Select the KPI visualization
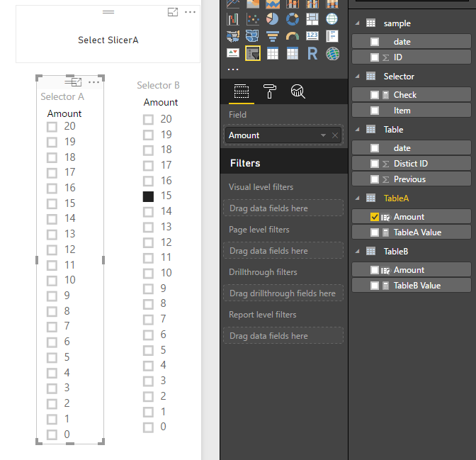This screenshot has height=460, width=476. coord(233,53)
